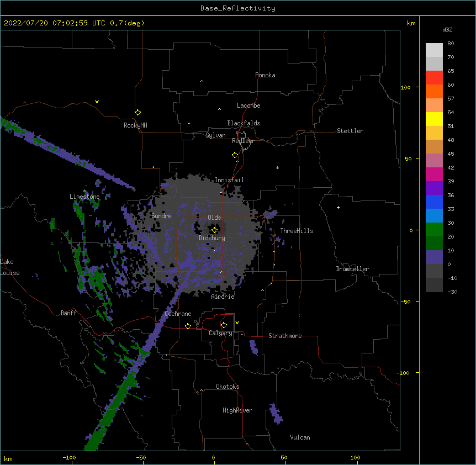Click the Ponoka city label
This screenshot has width=476, height=465.
point(265,75)
